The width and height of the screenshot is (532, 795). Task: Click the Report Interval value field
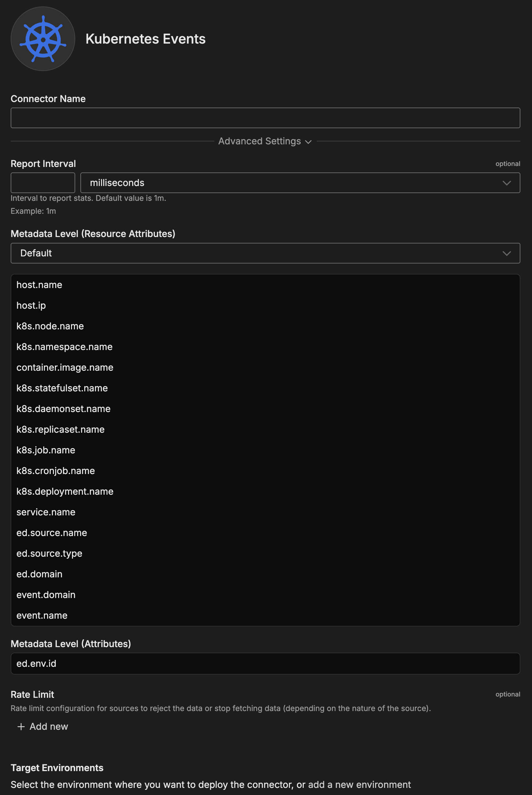(43, 182)
